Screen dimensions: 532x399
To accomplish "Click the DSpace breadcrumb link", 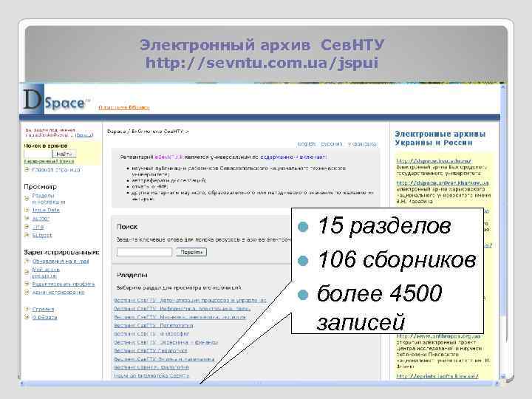I will point(116,132).
